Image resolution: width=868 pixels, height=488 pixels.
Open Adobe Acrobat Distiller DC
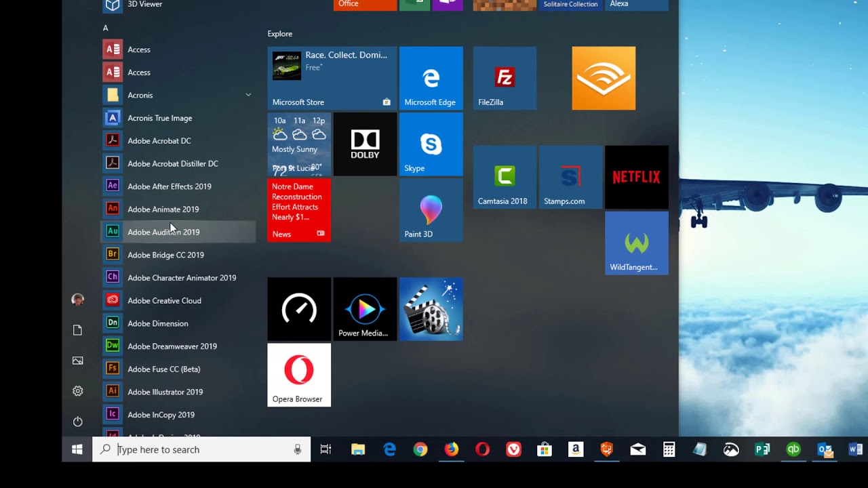[178, 163]
